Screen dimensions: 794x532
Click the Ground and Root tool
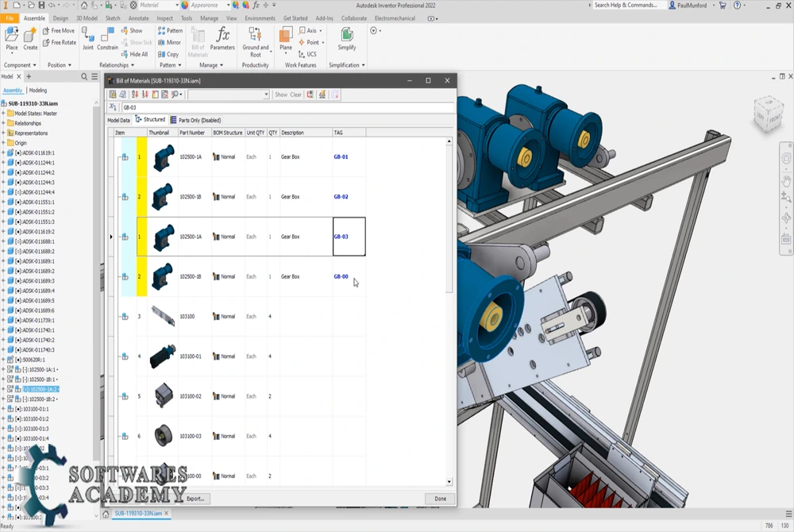point(256,43)
